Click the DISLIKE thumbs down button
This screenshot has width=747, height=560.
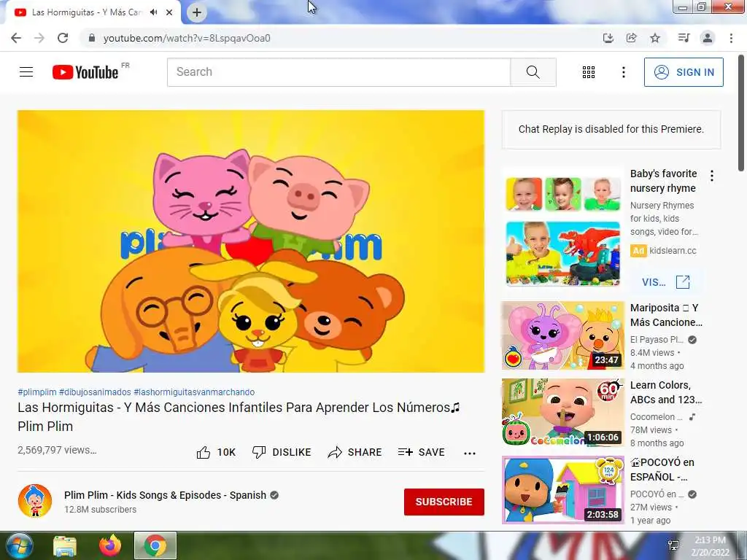pyautogui.click(x=282, y=452)
